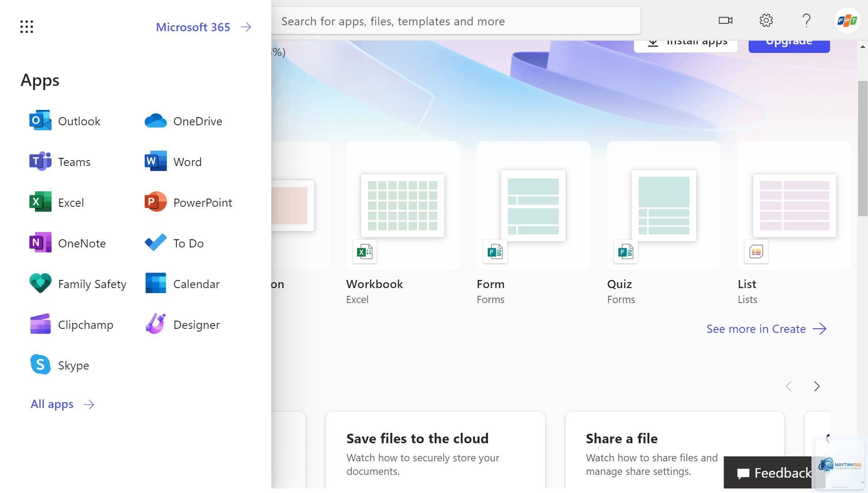The width and height of the screenshot is (868, 493).
Task: Click the Forms badge on Form card
Action: pos(495,251)
